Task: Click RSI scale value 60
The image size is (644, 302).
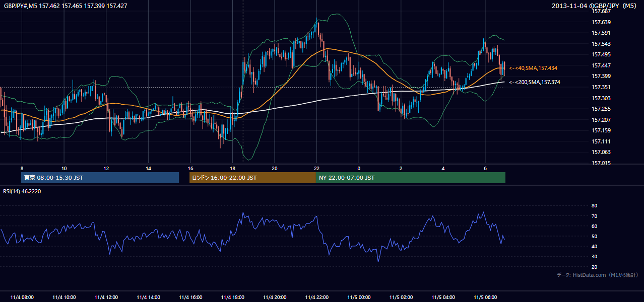Action: 595,226
